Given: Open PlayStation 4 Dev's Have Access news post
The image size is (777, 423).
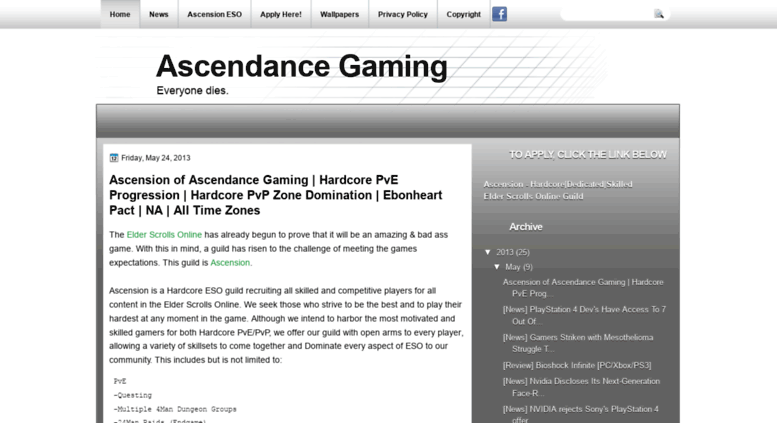Looking at the screenshot, I should pyautogui.click(x=584, y=316).
